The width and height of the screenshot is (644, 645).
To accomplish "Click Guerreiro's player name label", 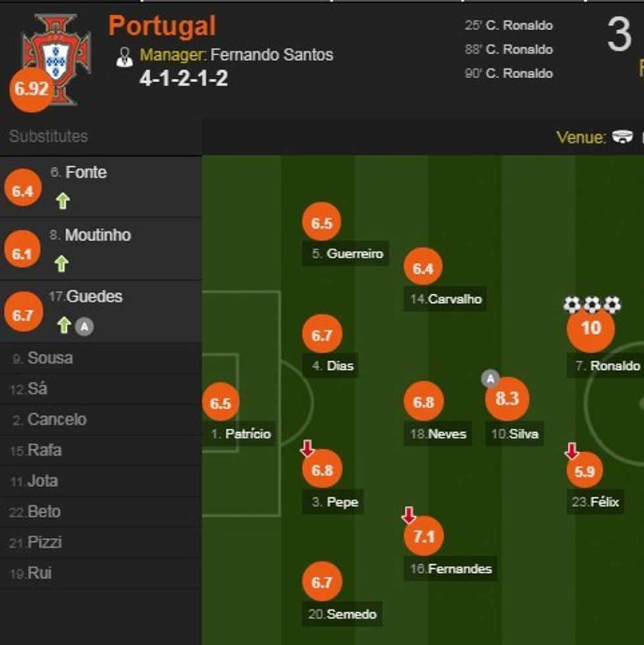I will pos(354,254).
